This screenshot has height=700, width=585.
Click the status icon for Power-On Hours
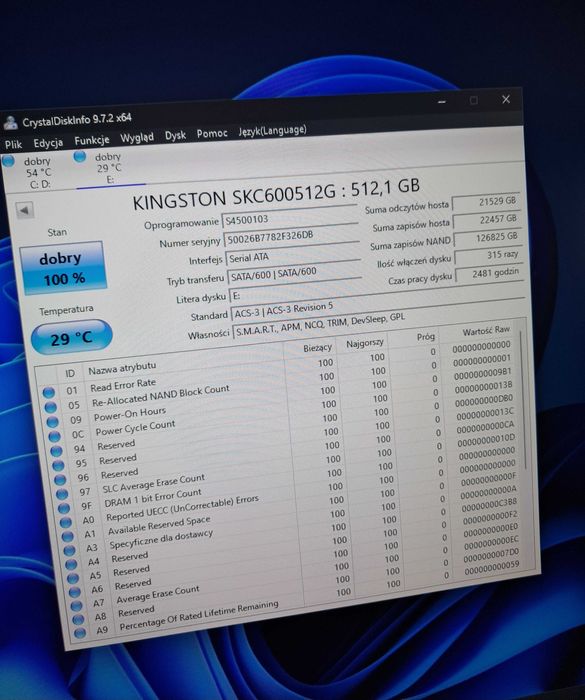(52, 421)
